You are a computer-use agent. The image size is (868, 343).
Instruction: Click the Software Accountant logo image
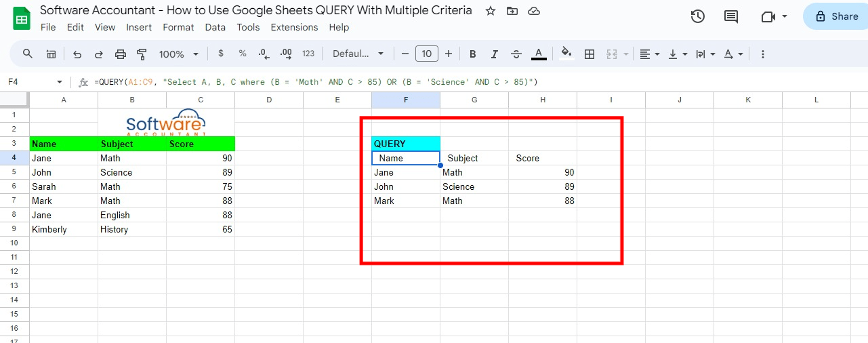coord(166,123)
